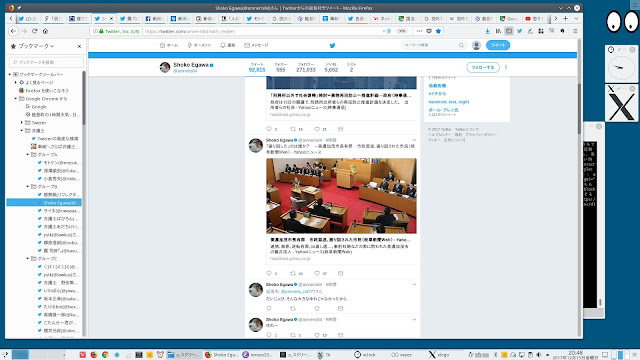This screenshot has width=640, height=360.
Task: Collapse the グループA folder
Action: tap(28, 155)
